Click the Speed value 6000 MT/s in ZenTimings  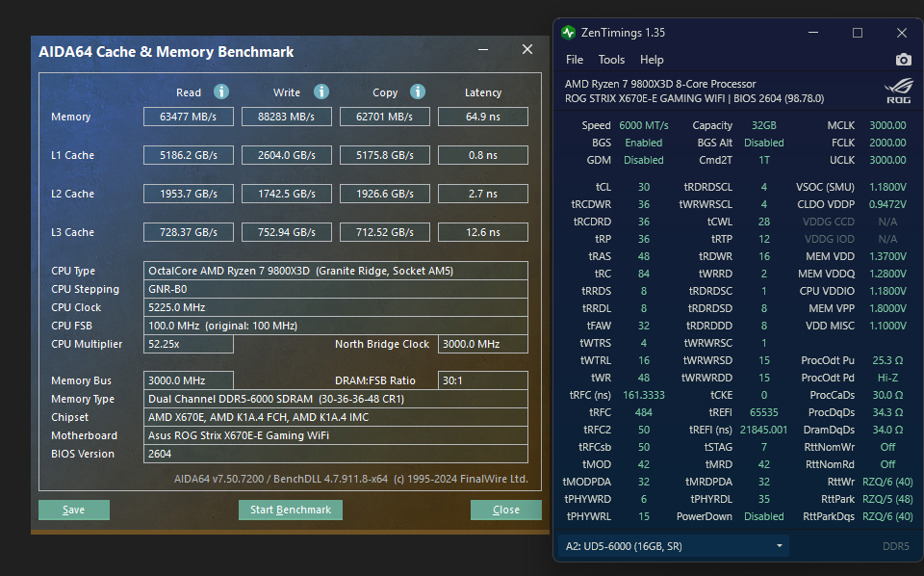tap(644, 125)
